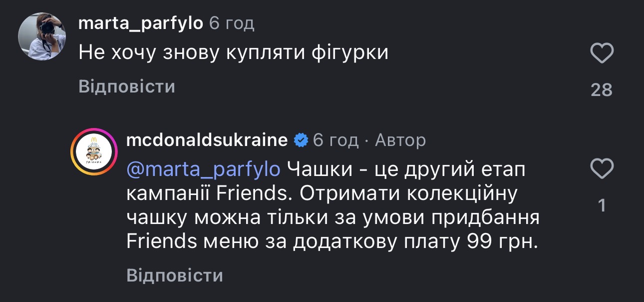Like the mcdonaldsukraine reply with the heart
Screen dimensions: 644x302
[602, 170]
